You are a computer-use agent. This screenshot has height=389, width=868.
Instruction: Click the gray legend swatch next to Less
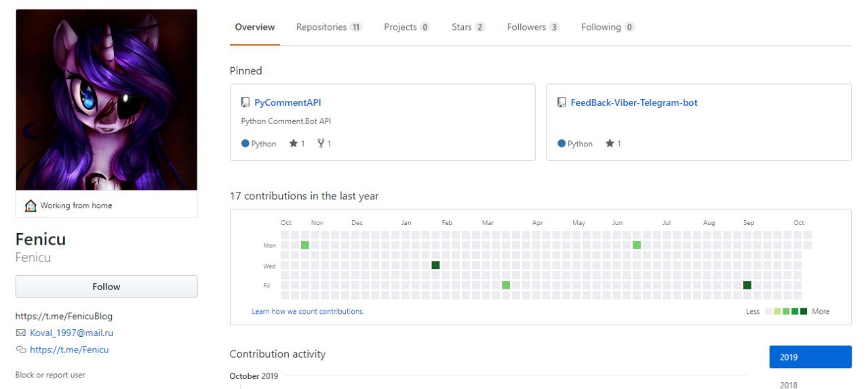point(768,311)
